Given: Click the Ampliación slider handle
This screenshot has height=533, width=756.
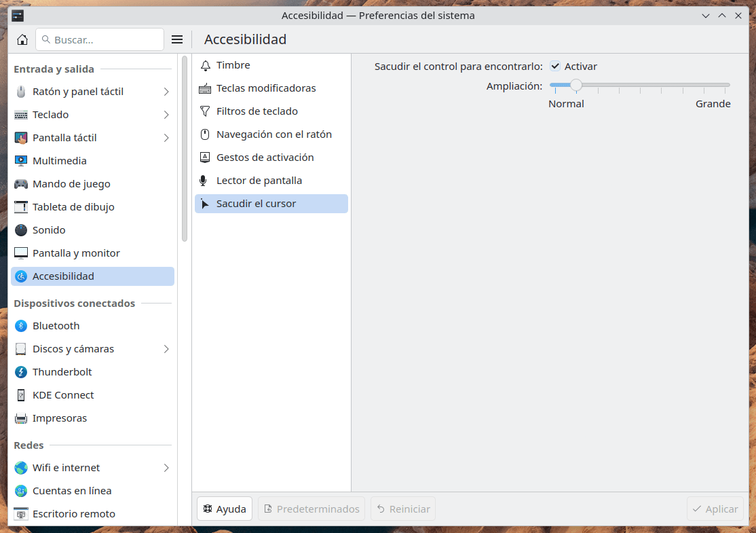Looking at the screenshot, I should coord(576,86).
